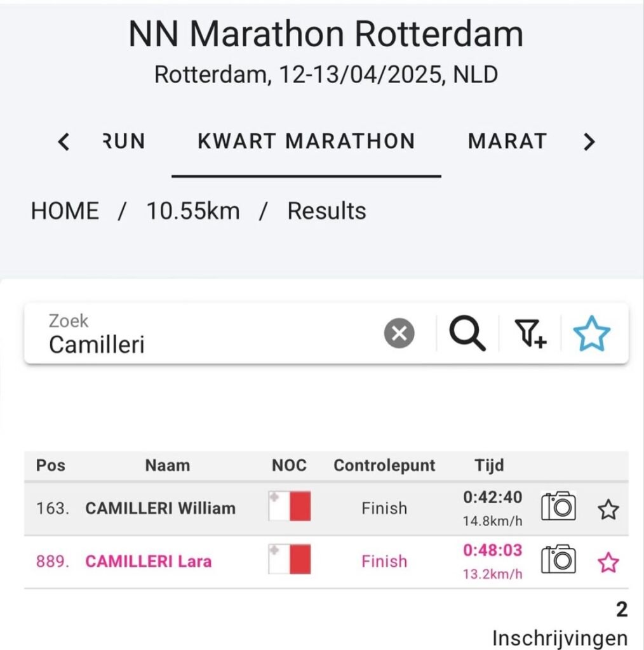The width and height of the screenshot is (644, 650).
Task: Open photos for William Camilleri
Action: point(558,506)
